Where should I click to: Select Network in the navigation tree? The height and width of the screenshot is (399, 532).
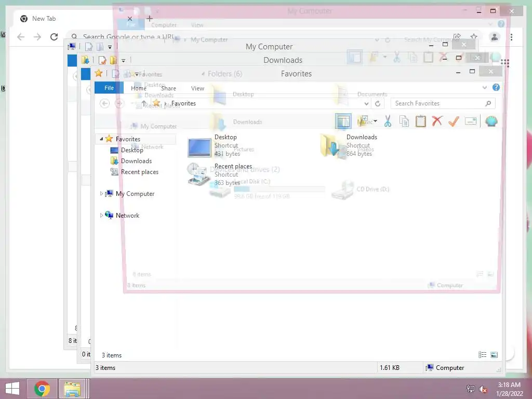pos(128,215)
